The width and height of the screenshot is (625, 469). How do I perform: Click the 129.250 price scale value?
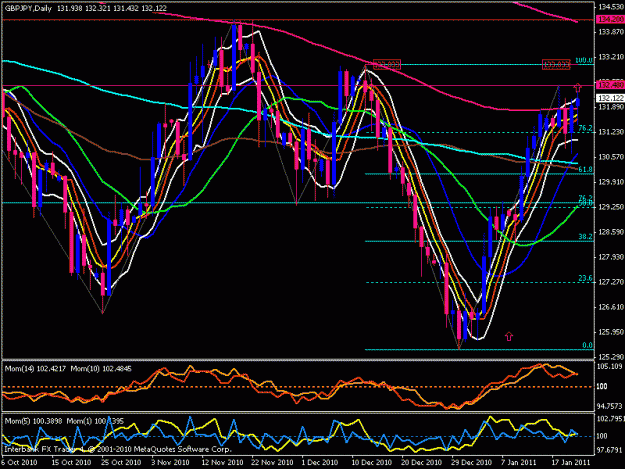click(611, 207)
